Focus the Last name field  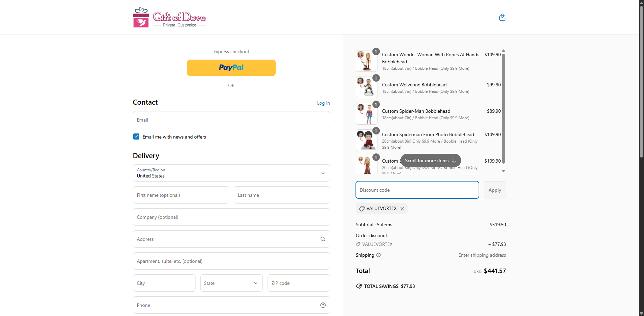pyautogui.click(x=282, y=195)
